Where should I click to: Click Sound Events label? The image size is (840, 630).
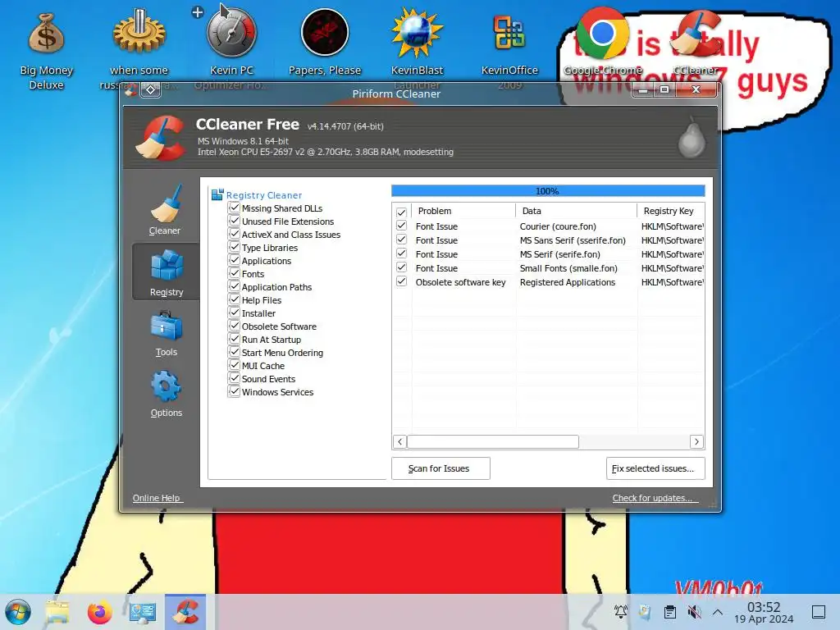point(268,379)
